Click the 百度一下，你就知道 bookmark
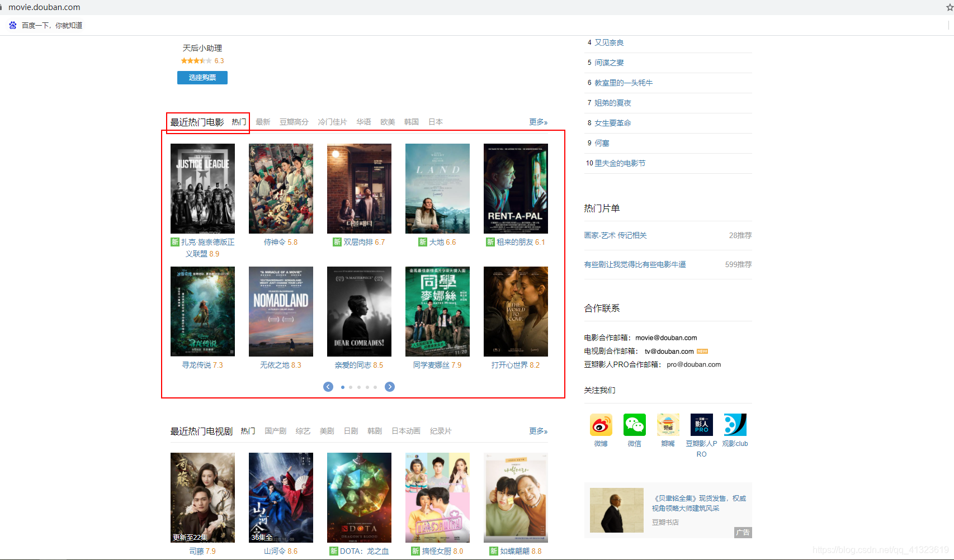 (52, 25)
